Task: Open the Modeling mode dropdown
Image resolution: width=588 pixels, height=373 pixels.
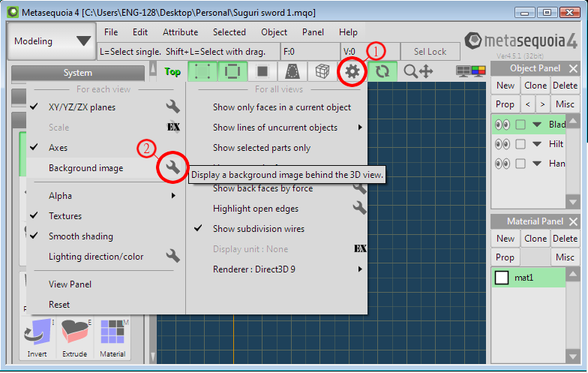Action: point(51,41)
